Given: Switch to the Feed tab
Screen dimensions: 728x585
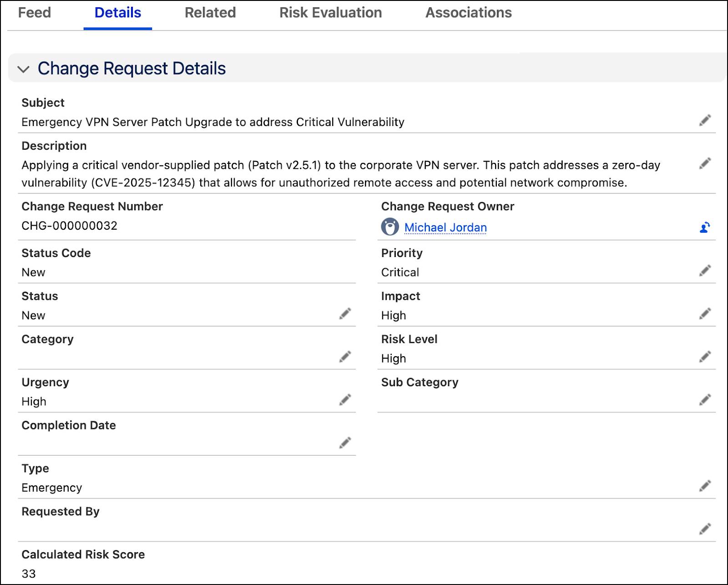Looking at the screenshot, I should point(35,13).
